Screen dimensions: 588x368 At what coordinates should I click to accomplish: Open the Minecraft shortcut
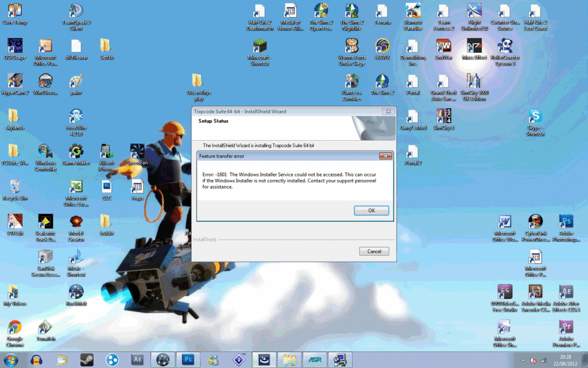click(260, 52)
